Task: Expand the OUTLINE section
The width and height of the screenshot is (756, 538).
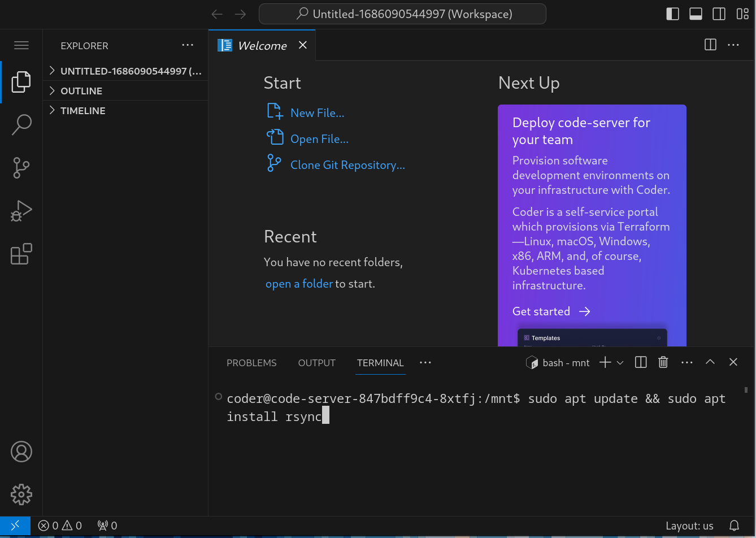Action: point(125,91)
